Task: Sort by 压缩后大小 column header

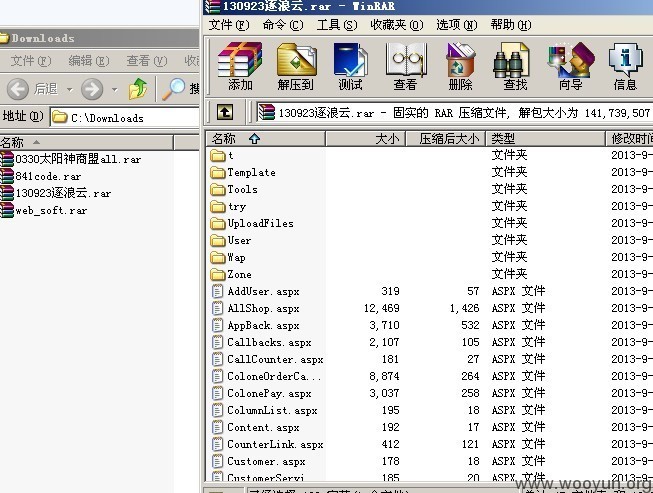Action: (x=446, y=138)
